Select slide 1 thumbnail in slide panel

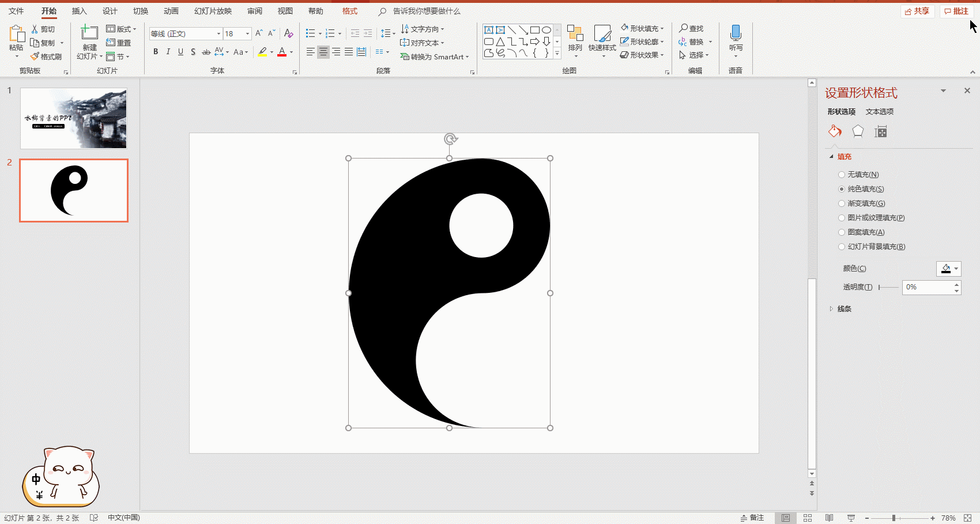(x=74, y=118)
